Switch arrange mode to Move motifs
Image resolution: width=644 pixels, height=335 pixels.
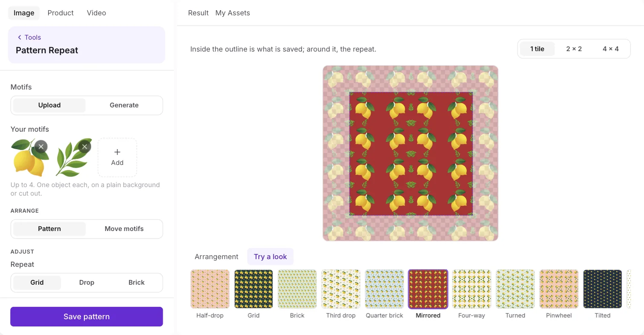pos(124,229)
